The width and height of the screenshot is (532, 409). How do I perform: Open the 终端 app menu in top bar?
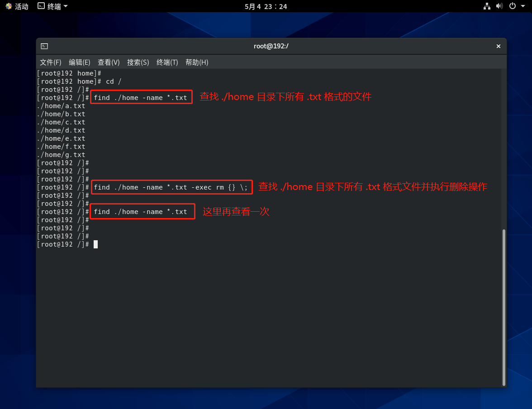(52, 6)
